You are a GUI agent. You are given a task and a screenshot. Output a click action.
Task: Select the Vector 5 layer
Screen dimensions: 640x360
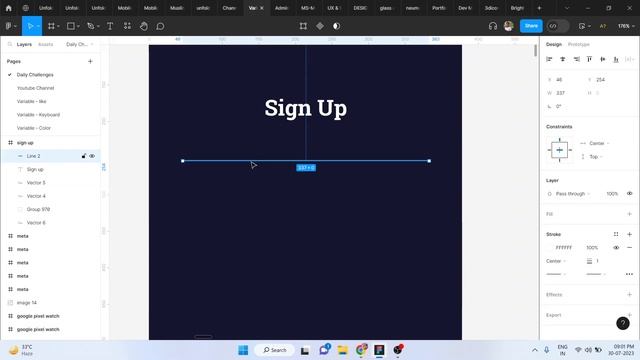click(36, 183)
